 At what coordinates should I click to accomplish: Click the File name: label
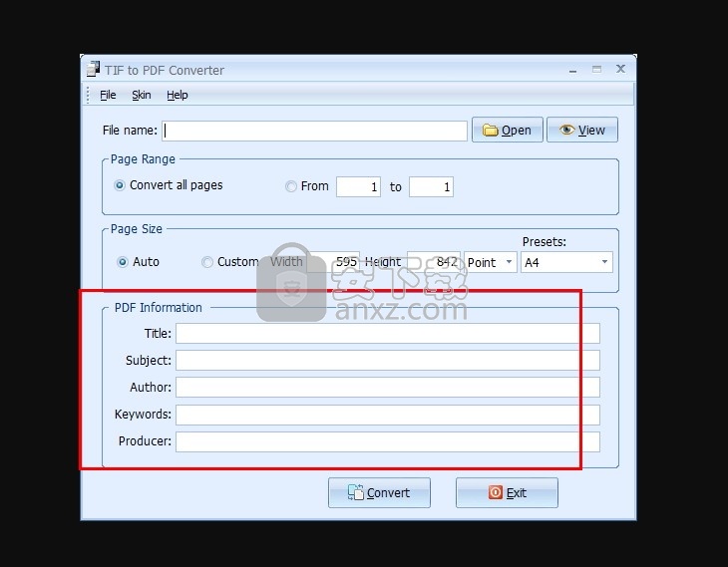coord(130,131)
